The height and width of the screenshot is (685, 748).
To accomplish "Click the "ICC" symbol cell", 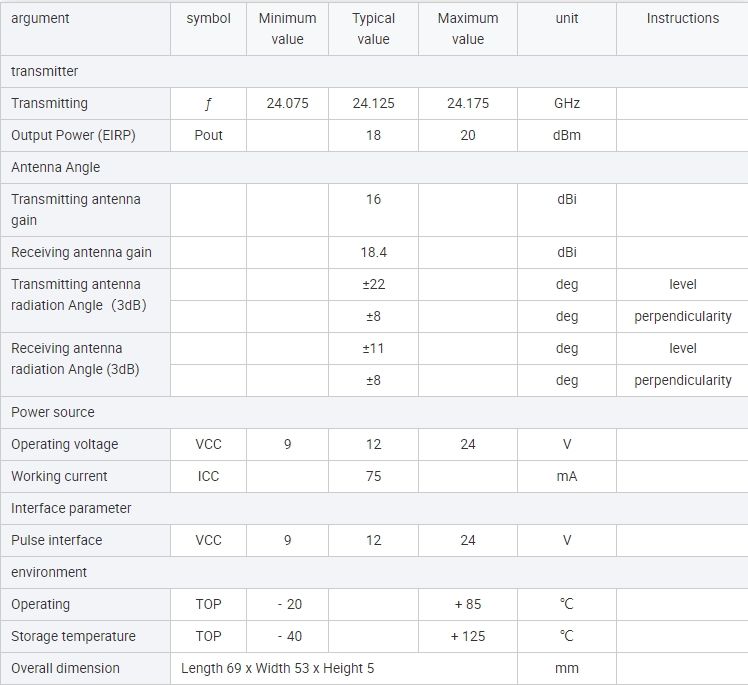I will point(208,476).
